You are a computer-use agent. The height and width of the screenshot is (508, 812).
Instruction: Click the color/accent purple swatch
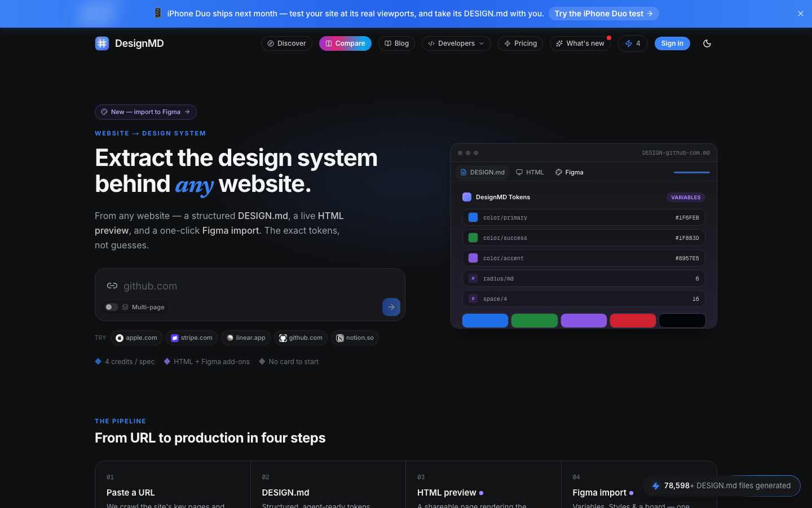[x=473, y=258]
